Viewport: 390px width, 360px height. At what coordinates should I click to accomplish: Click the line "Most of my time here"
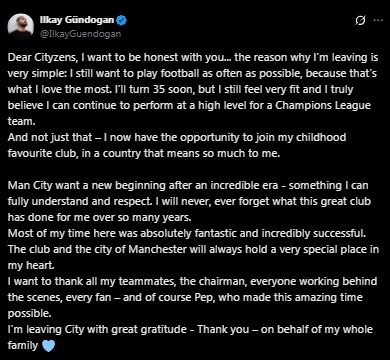pyautogui.click(x=187, y=233)
